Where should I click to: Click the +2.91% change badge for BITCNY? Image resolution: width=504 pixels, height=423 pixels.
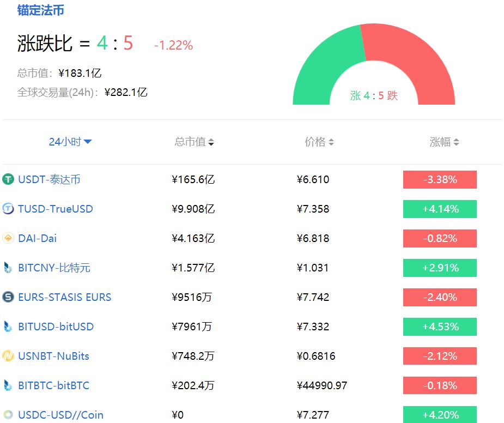click(440, 268)
